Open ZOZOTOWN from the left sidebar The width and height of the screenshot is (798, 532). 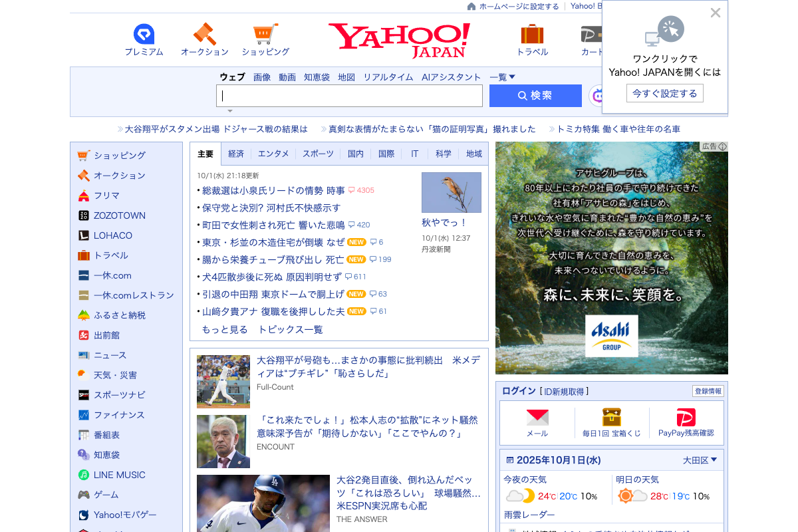pos(119,215)
